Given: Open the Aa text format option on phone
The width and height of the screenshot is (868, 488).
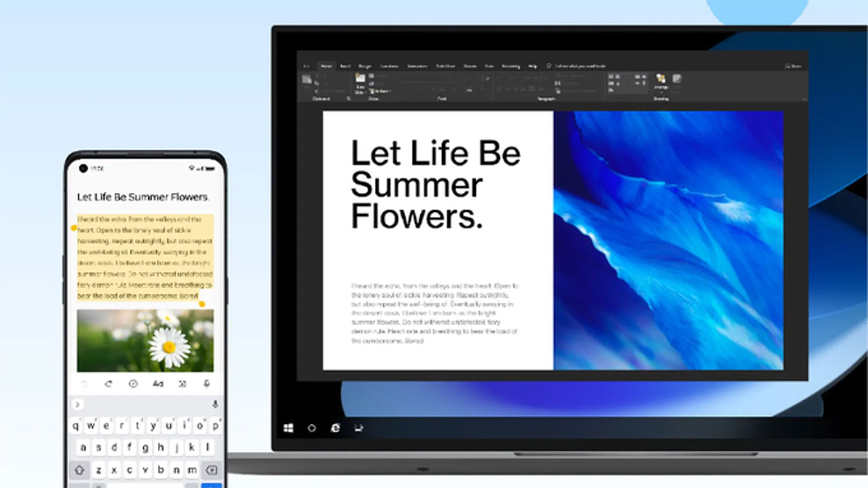Looking at the screenshot, I should point(158,384).
